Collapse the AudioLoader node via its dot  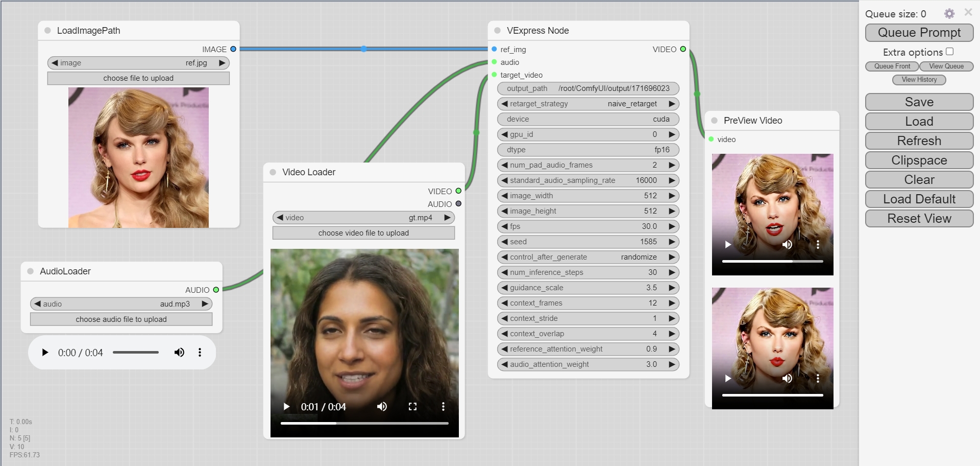[30, 271]
